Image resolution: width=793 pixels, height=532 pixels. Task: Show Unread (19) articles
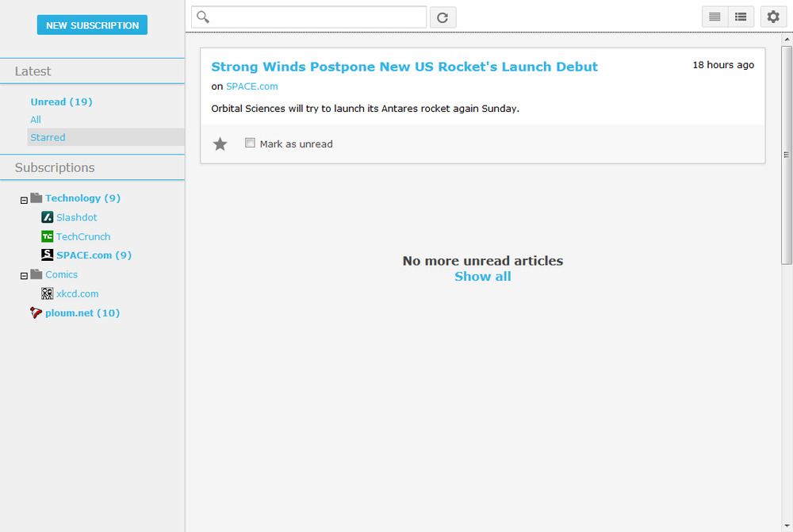tap(61, 101)
